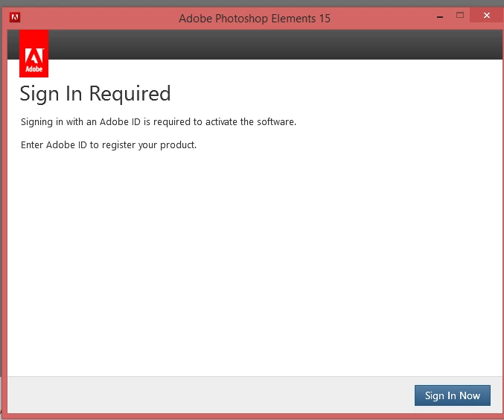Click the Adobe icon in the title bar
This screenshot has width=504, height=420.
[15, 17]
